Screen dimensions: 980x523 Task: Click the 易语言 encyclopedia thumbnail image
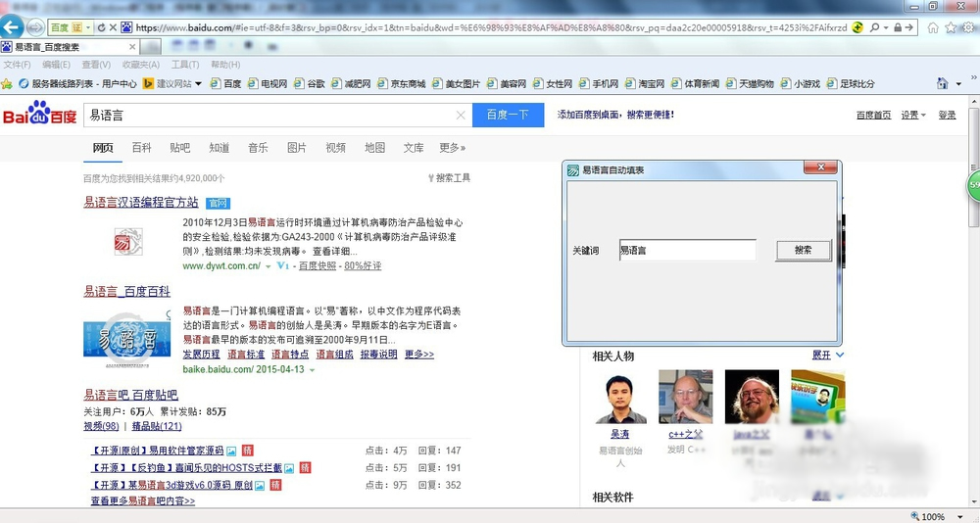[x=126, y=338]
